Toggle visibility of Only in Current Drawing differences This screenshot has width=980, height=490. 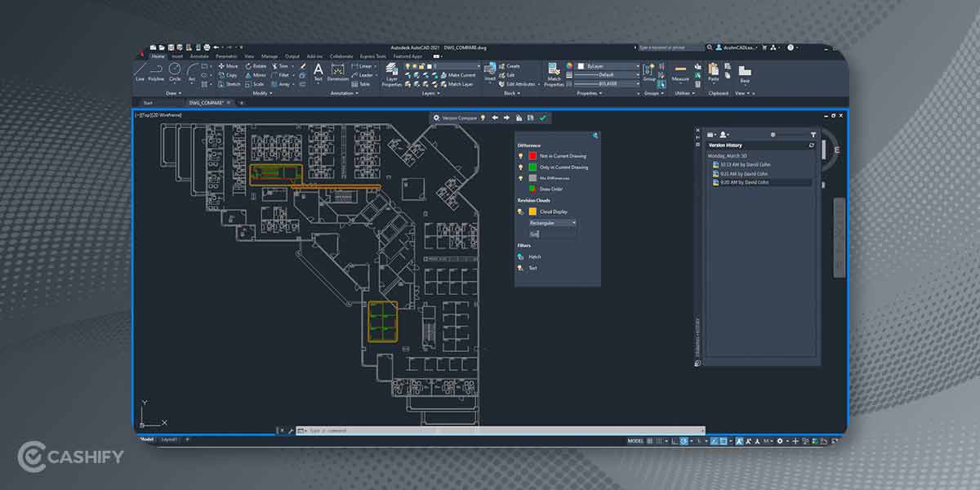coord(520,167)
